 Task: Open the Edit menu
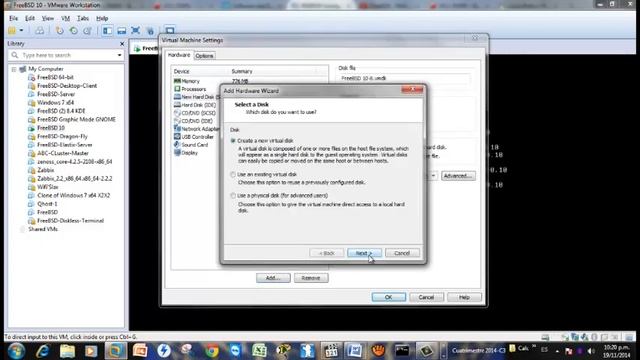pyautogui.click(x=30, y=18)
